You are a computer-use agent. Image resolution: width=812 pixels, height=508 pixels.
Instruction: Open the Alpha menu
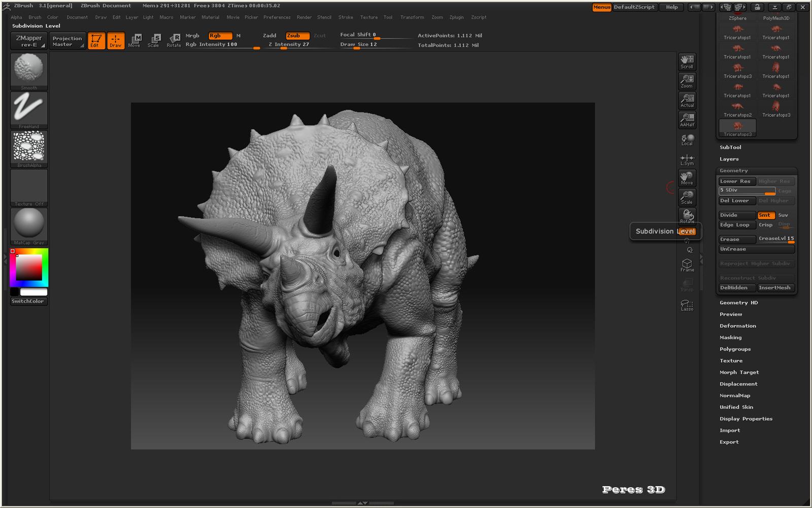click(17, 17)
